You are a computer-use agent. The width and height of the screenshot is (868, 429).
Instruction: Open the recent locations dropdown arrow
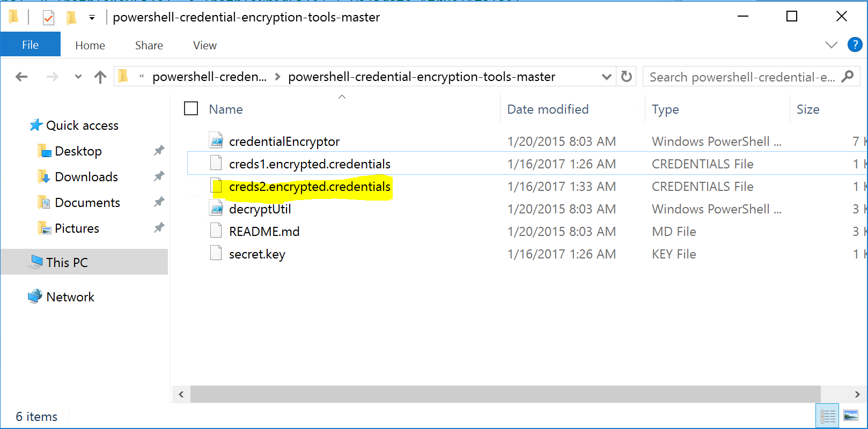coord(78,77)
